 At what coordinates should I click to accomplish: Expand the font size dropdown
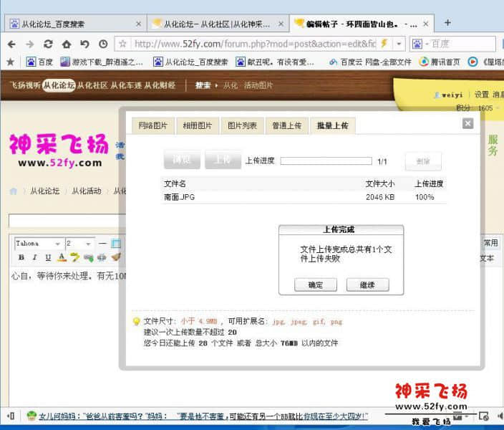point(89,244)
